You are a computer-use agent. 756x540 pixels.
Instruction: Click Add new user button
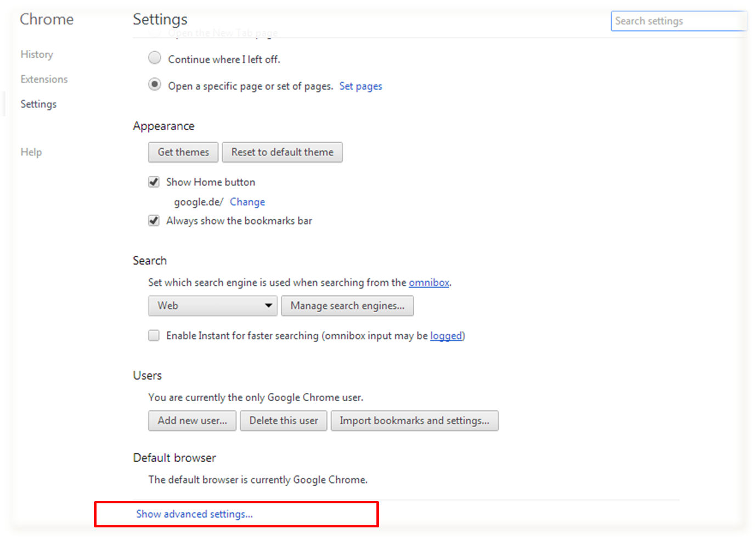192,421
